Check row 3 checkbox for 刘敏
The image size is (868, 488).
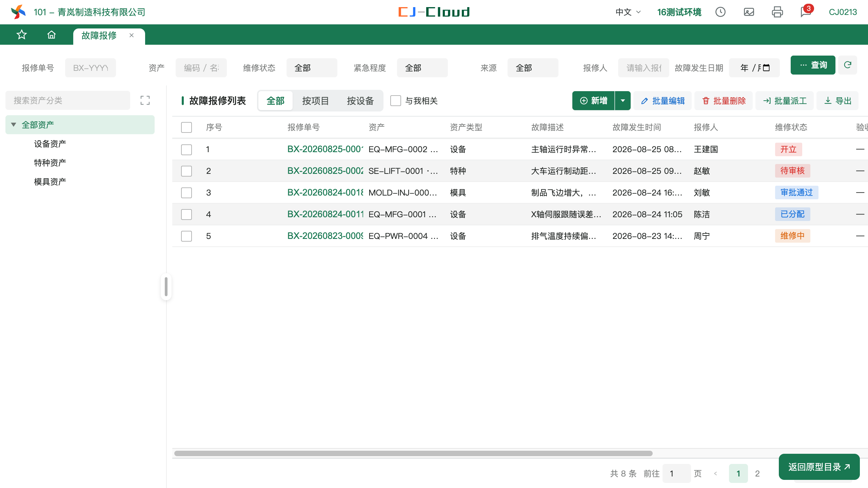186,193
